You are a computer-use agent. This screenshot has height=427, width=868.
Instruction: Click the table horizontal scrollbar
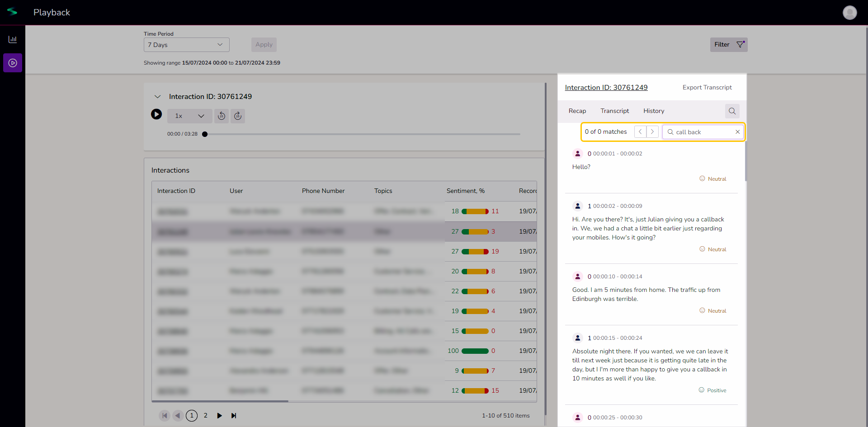pyautogui.click(x=220, y=401)
